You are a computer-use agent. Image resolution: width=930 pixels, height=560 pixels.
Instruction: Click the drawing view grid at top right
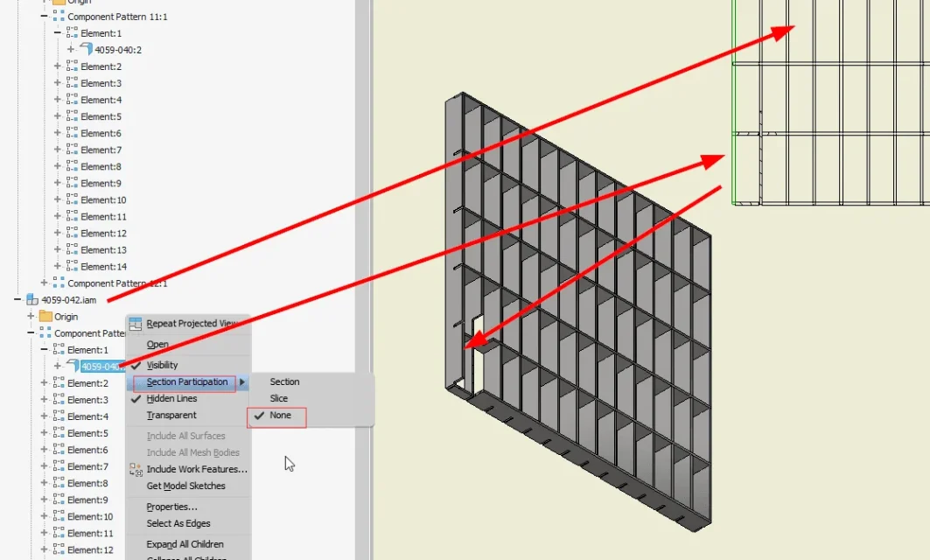[x=830, y=102]
